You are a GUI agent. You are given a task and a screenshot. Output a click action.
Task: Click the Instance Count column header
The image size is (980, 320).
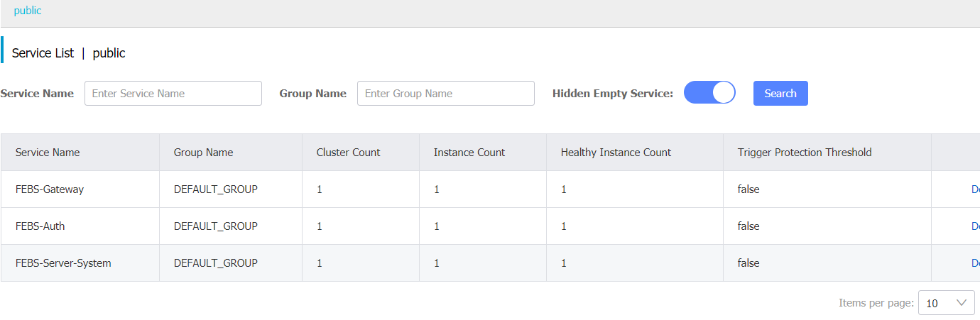(469, 153)
